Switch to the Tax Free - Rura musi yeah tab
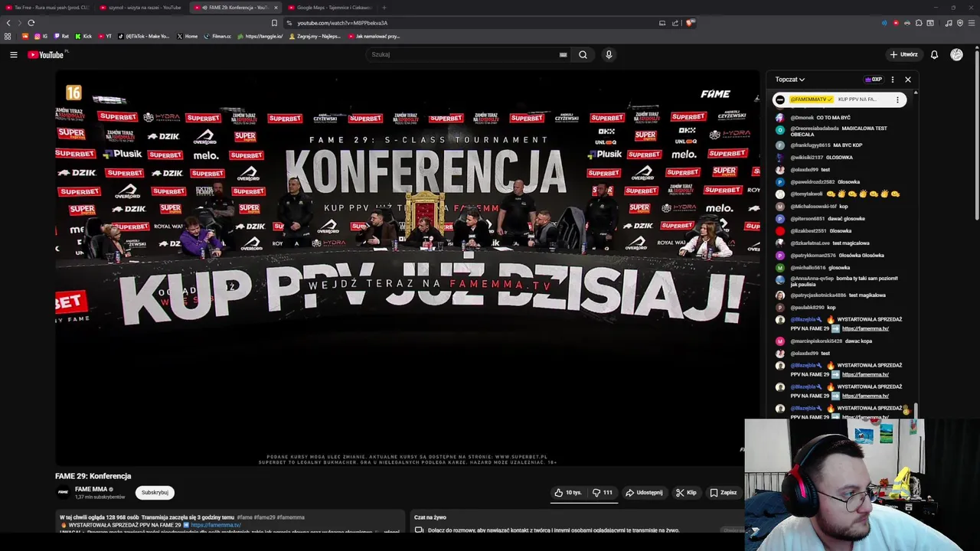Screen dimensions: 980x551 [x=47, y=8]
